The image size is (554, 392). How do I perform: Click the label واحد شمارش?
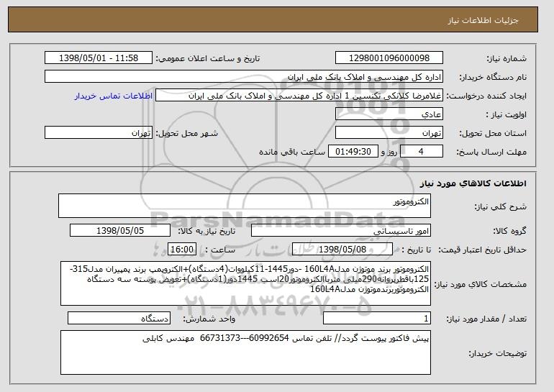(209, 319)
